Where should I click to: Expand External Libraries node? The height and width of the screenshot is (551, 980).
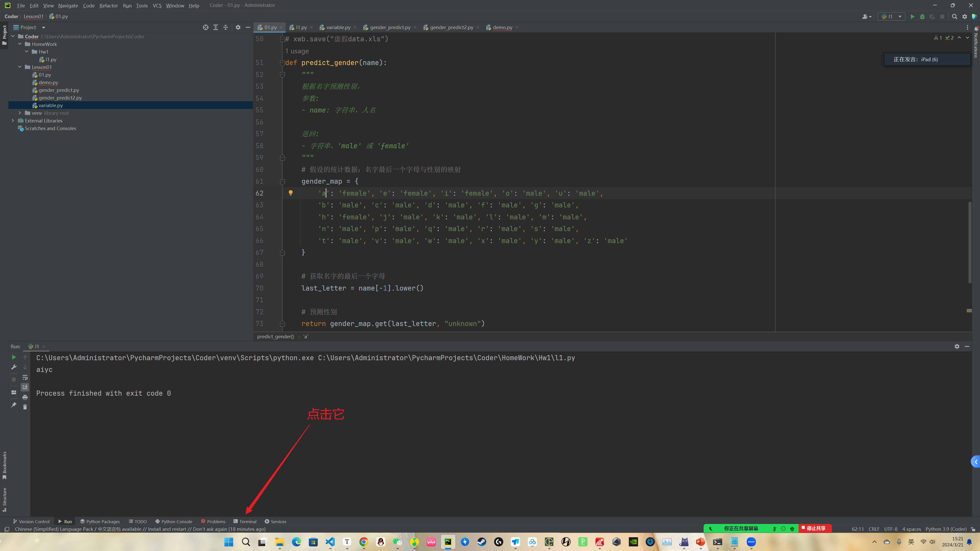pyautogui.click(x=13, y=121)
